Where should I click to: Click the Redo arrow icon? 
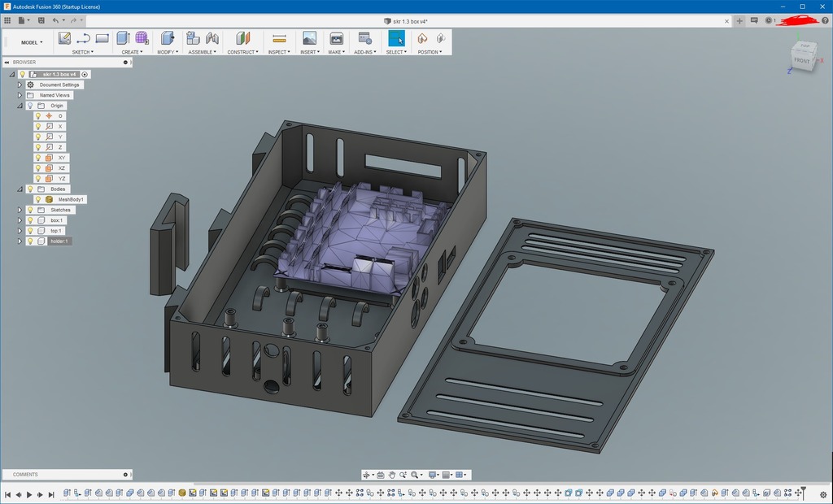point(73,20)
